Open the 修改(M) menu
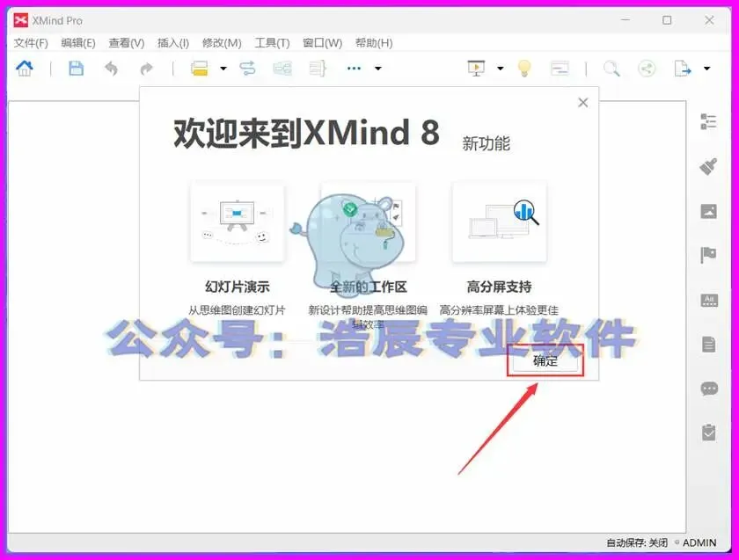The image size is (739, 560). pos(222,43)
